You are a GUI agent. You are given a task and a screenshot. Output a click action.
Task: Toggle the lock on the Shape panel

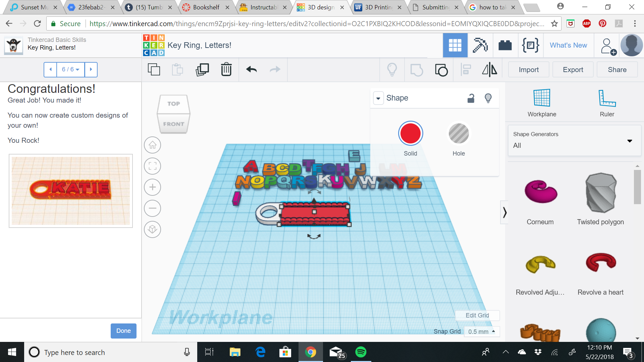471,98
